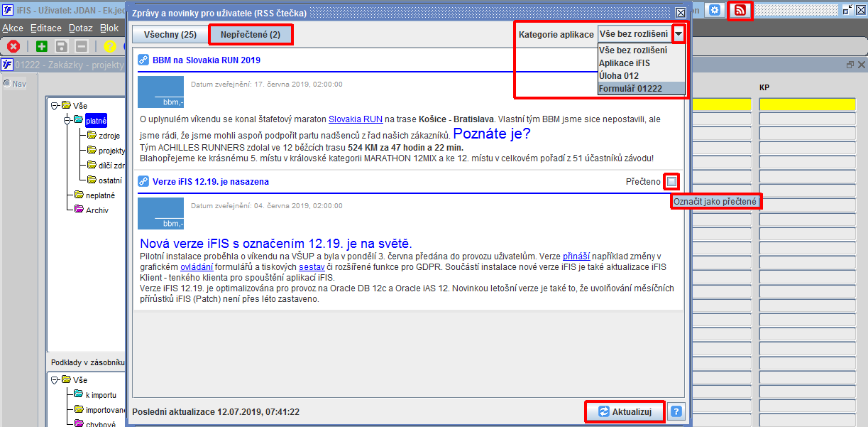The image size is (868, 427).
Task: Open the Blok menu
Action: [x=109, y=28]
